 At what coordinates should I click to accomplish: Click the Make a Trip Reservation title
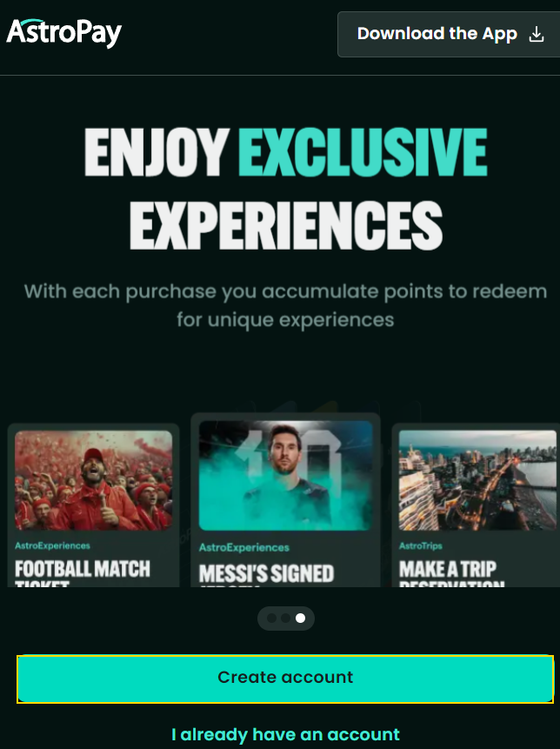click(x=451, y=573)
